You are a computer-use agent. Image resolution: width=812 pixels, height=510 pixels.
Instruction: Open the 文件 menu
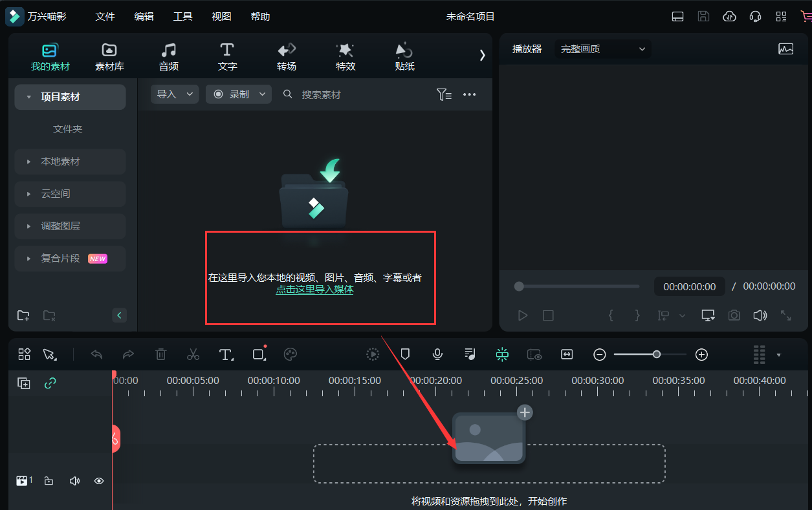click(105, 17)
